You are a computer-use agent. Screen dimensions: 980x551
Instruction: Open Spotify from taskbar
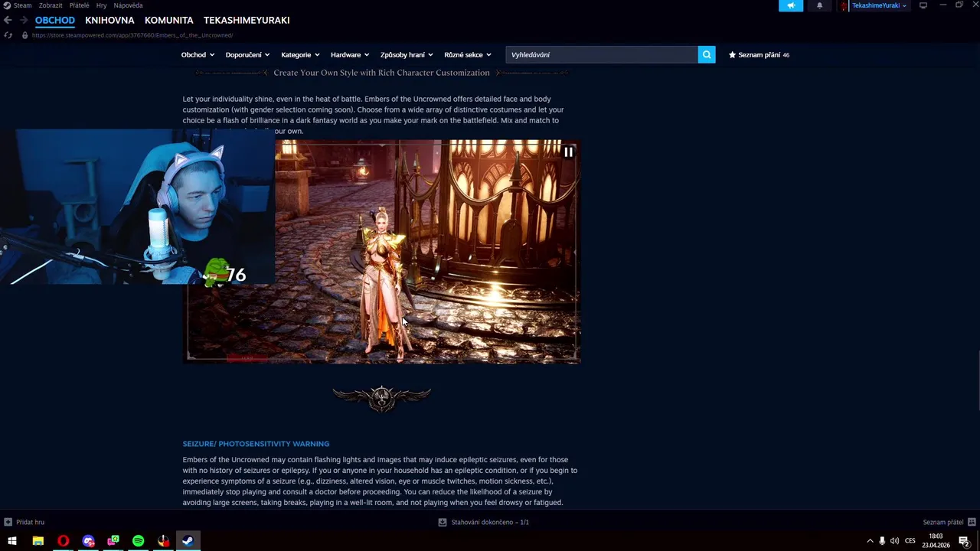[138, 541]
